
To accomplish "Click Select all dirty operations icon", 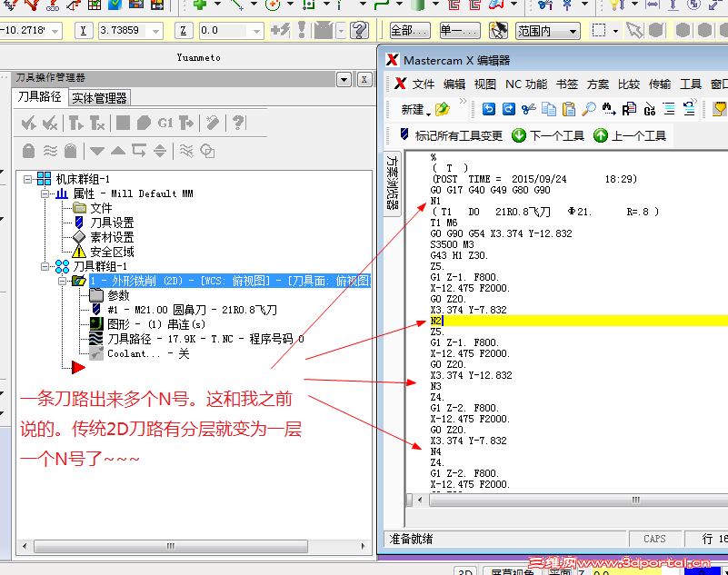I will click(x=49, y=123).
